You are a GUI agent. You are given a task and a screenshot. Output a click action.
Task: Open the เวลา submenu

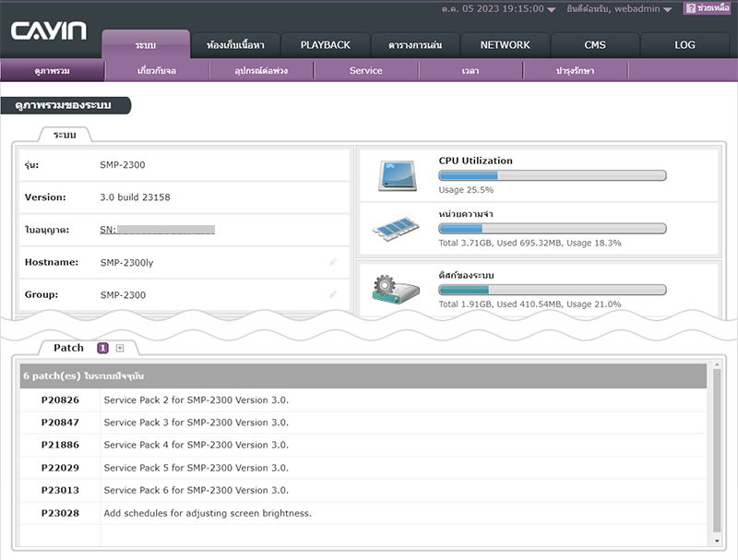tap(470, 71)
